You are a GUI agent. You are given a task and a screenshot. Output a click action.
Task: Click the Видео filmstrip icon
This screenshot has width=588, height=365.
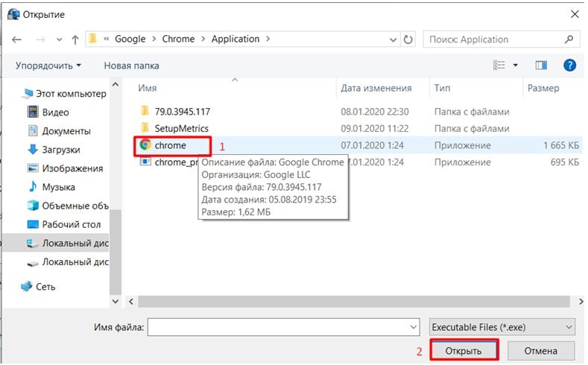pyautogui.click(x=33, y=112)
